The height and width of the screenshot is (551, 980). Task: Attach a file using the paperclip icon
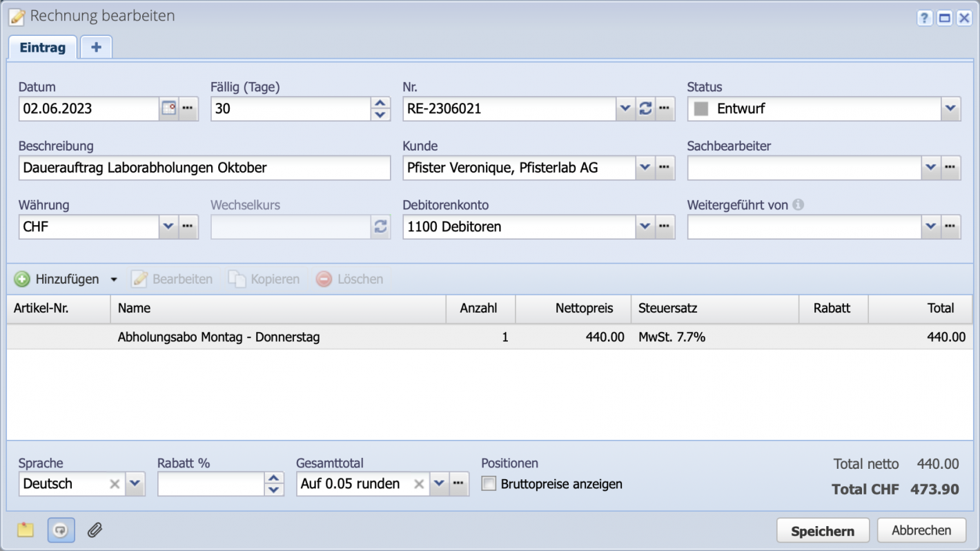pyautogui.click(x=95, y=530)
